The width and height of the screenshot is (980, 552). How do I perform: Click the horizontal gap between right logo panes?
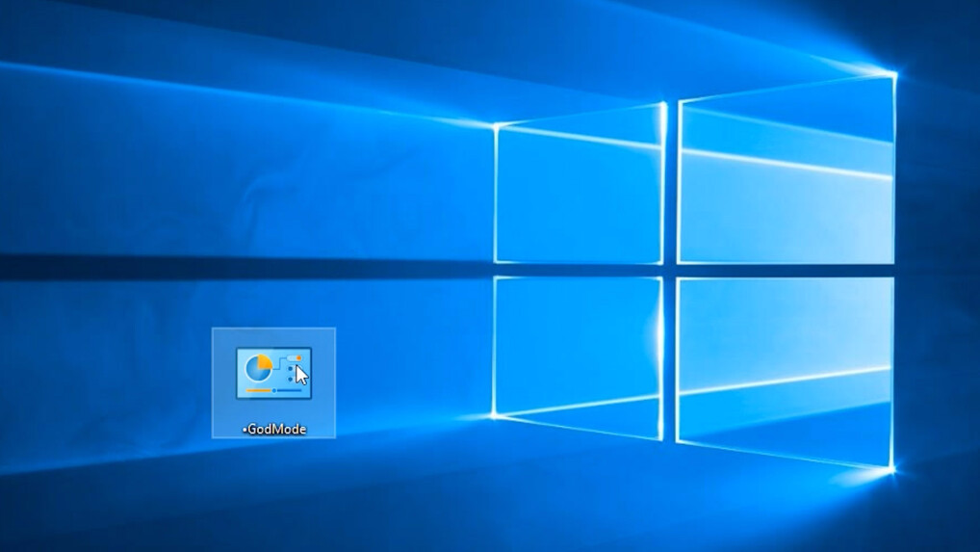click(x=785, y=271)
